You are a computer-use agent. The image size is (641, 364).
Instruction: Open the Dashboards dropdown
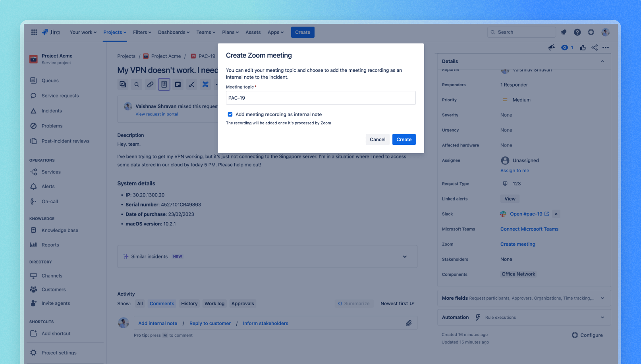174,32
